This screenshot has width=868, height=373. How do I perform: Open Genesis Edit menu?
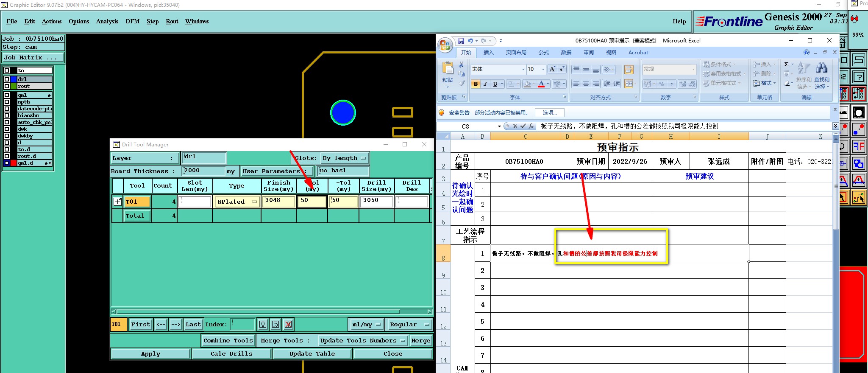pos(30,21)
